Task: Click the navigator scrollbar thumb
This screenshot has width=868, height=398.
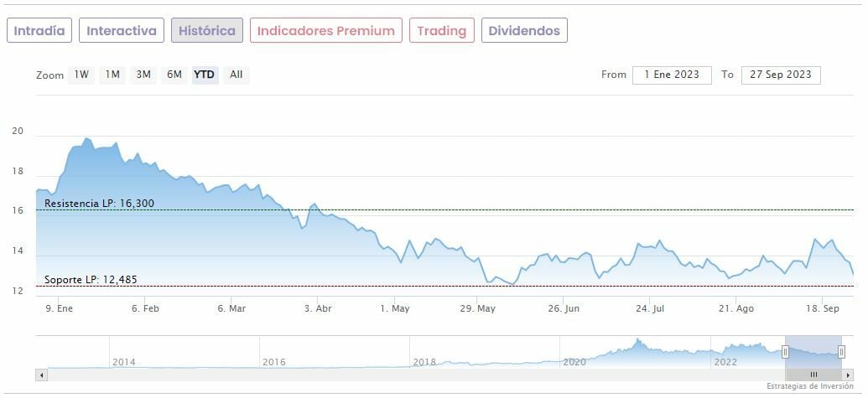Action: tap(813, 375)
